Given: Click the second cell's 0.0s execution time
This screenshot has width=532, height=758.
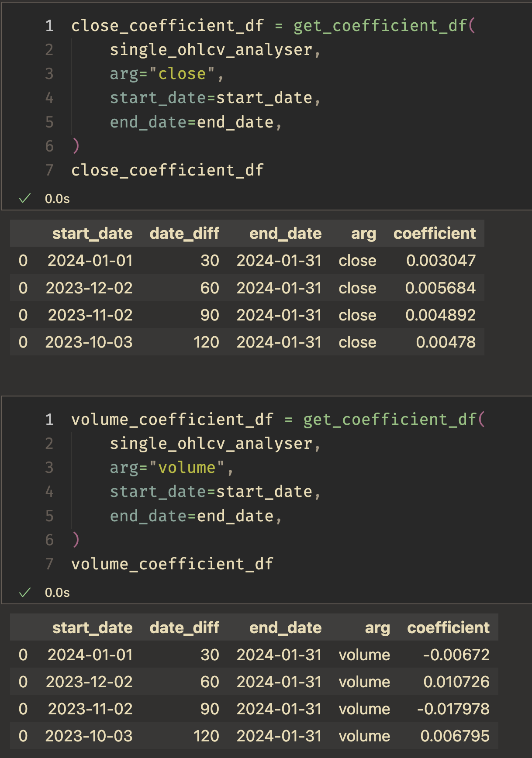Looking at the screenshot, I should pos(57,593).
